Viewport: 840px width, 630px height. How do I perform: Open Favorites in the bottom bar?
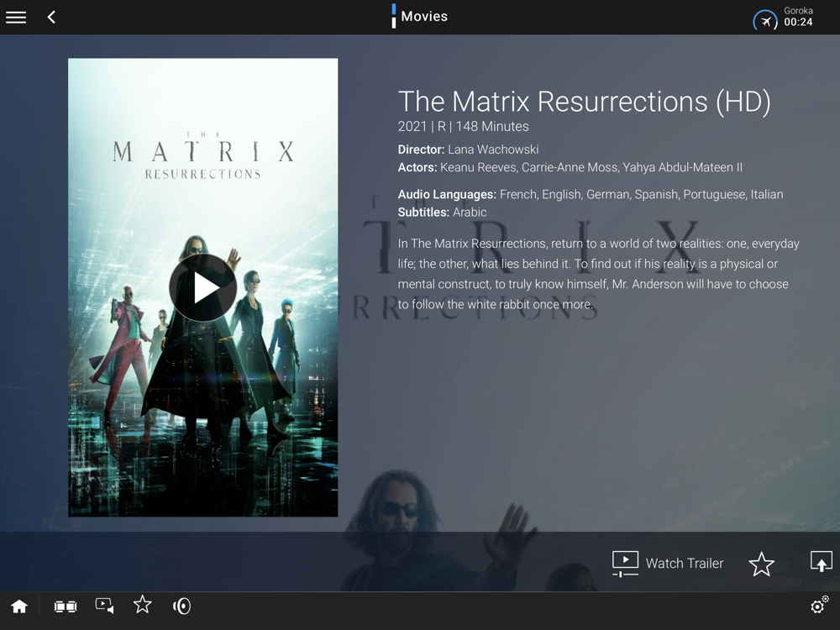(x=143, y=605)
